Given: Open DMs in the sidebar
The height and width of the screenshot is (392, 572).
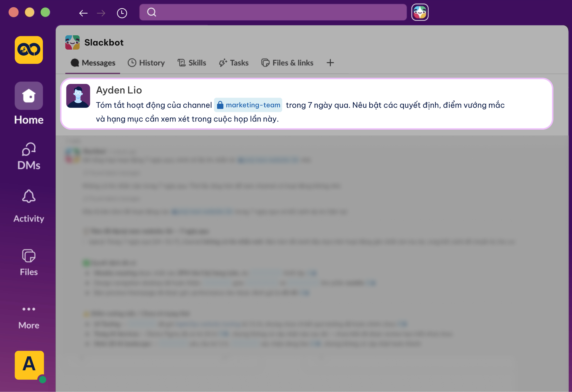Looking at the screenshot, I should click(29, 156).
